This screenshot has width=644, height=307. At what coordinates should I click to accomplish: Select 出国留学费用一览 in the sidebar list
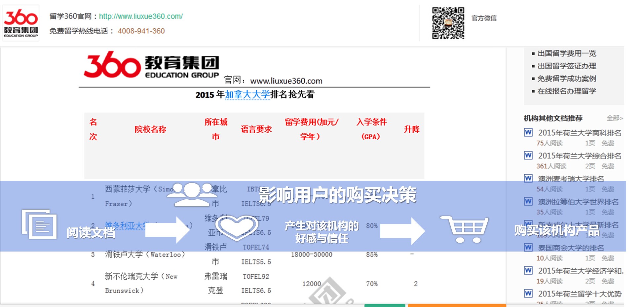566,53
